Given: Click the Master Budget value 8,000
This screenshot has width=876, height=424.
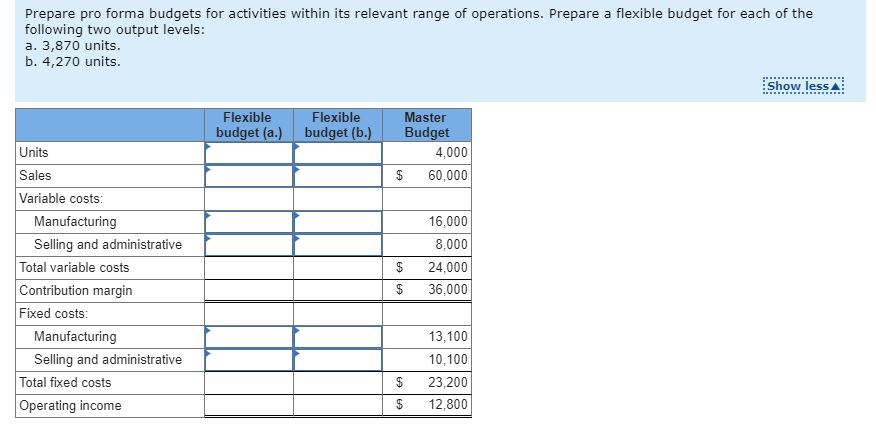Looking at the screenshot, I should [451, 245].
